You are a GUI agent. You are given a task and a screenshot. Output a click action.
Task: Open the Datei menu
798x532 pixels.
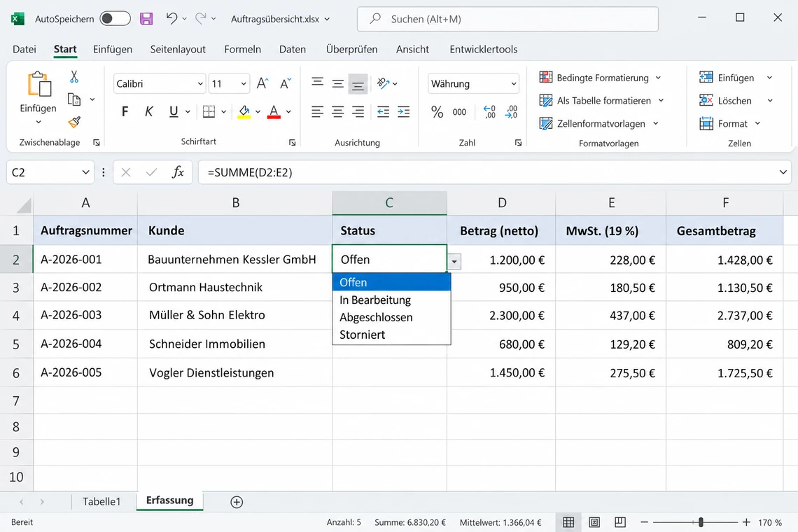click(24, 50)
